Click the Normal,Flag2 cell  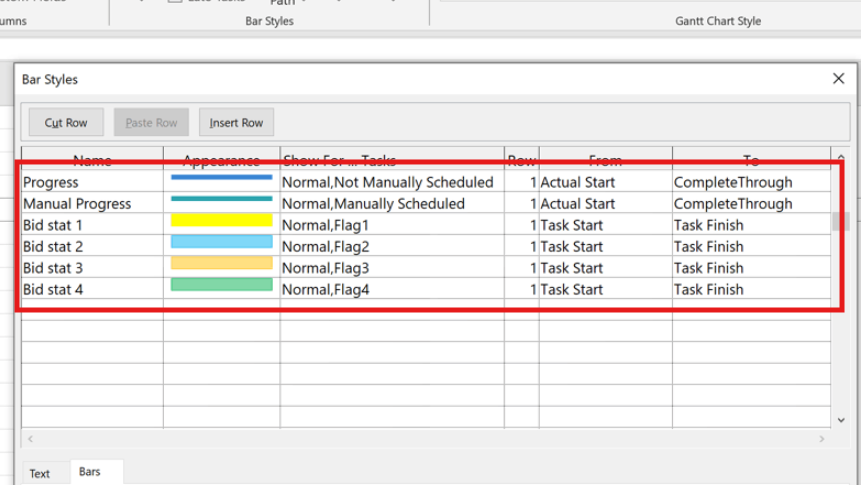click(392, 246)
